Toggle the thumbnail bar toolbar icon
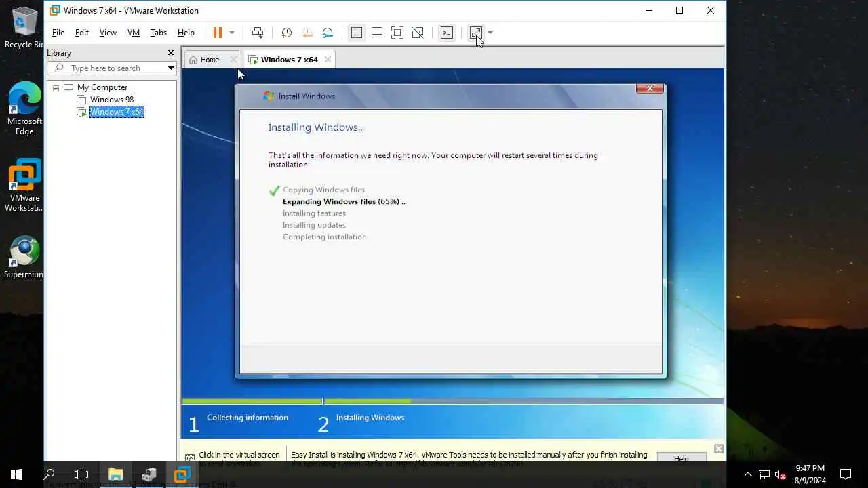Screen dimensions: 868x488 (377, 33)
